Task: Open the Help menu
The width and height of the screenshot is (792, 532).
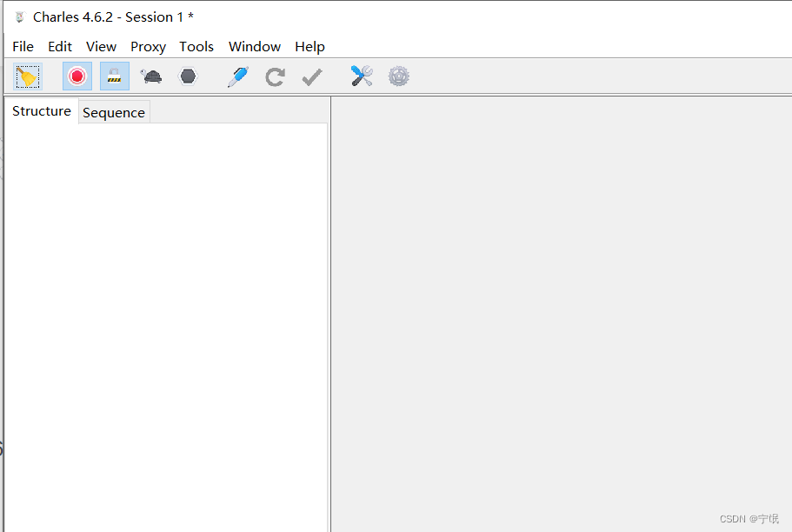Action: (x=310, y=46)
